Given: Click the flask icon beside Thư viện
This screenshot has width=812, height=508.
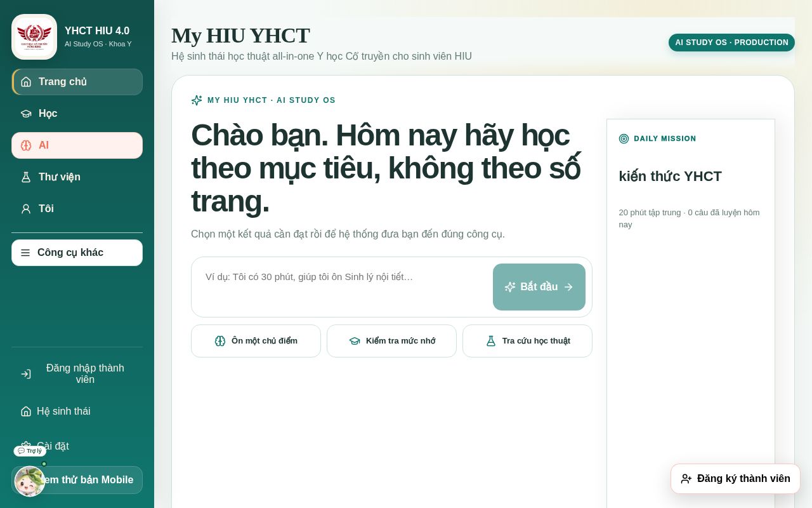Looking at the screenshot, I should (26, 177).
